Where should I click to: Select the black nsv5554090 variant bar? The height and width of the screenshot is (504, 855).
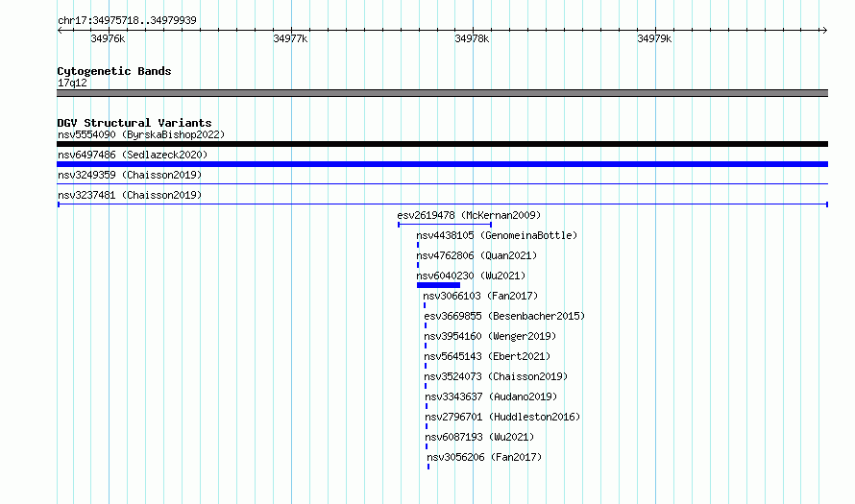442,144
